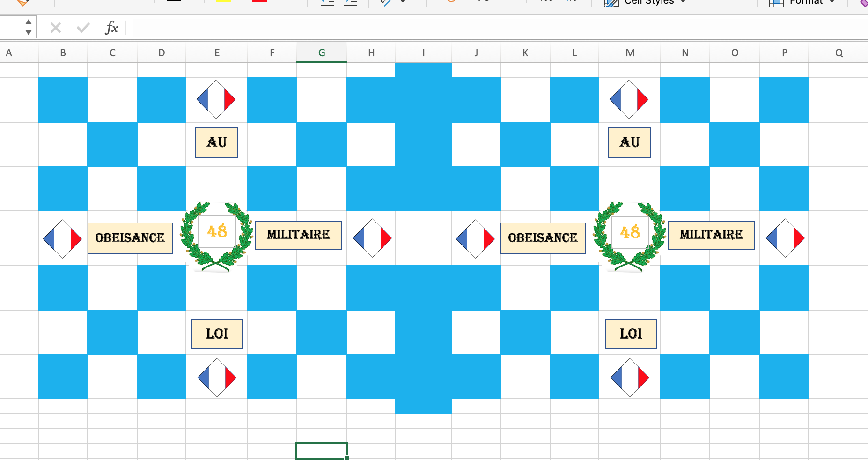
Task: Select column L via its header
Action: pos(574,53)
